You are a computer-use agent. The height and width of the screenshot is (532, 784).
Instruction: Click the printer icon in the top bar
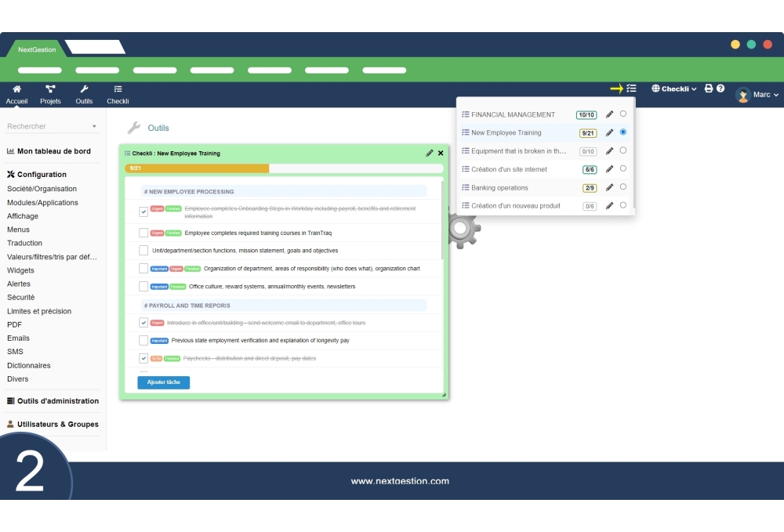tap(708, 89)
